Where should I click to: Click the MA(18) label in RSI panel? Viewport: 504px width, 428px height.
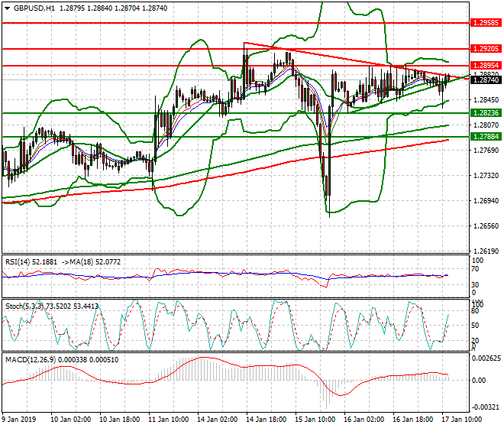(x=87, y=261)
